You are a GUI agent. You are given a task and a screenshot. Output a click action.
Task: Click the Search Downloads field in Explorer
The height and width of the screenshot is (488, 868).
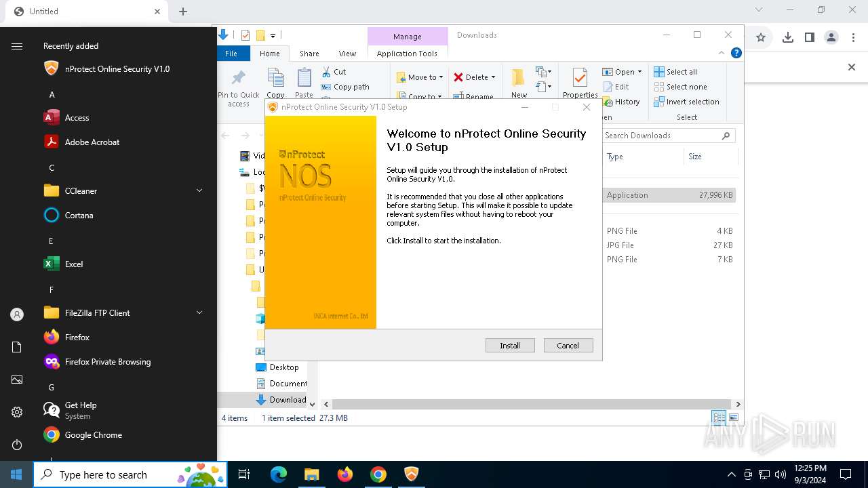click(669, 136)
